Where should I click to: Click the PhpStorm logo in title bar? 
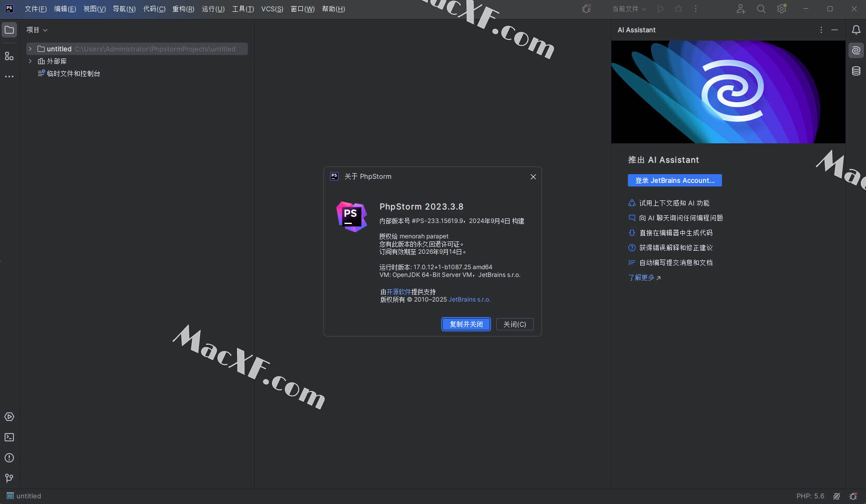tap(9, 9)
